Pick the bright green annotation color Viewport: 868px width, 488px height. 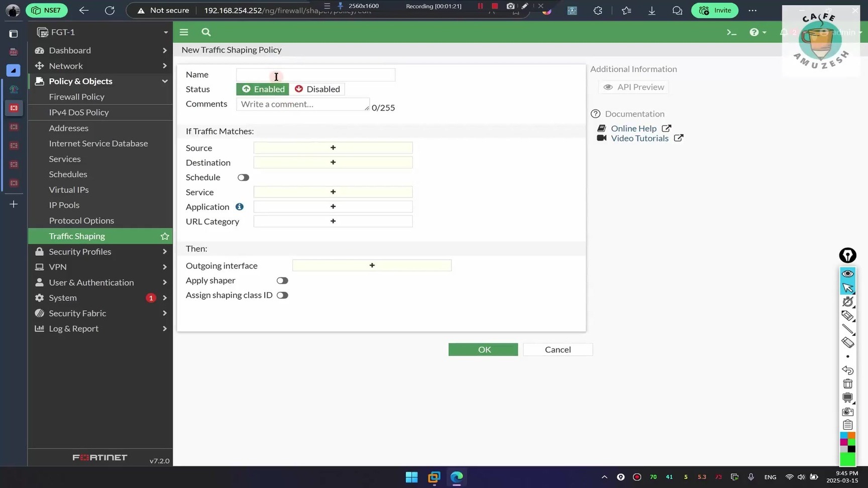tap(848, 459)
